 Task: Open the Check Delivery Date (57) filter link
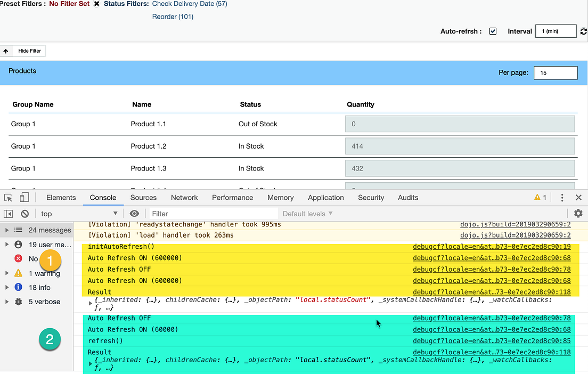[190, 4]
